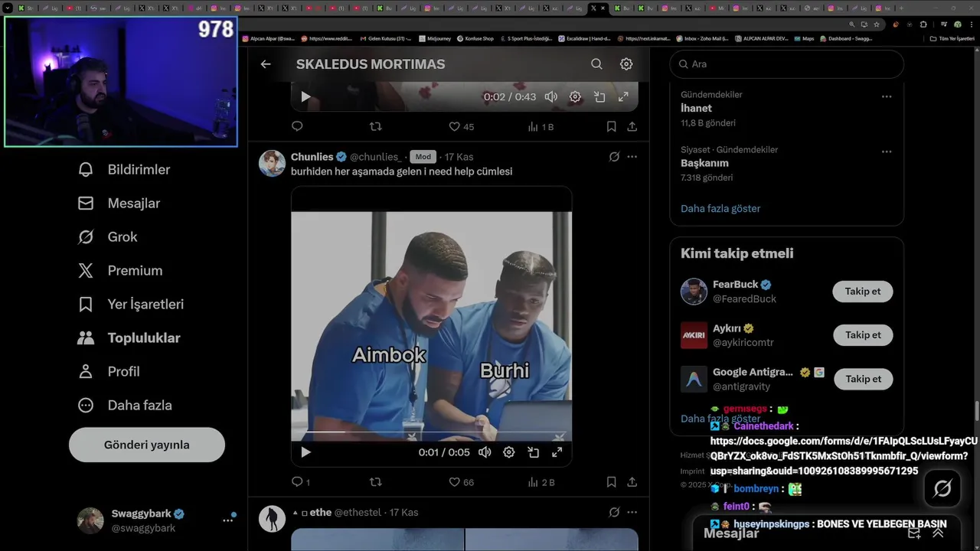Open more options on Chunlies post

coord(632,157)
